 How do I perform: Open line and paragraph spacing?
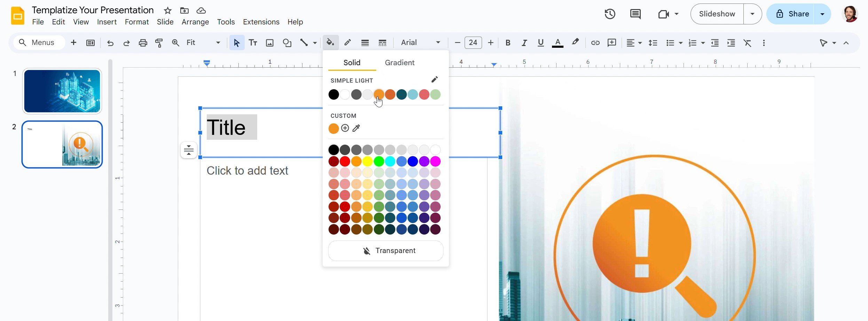tap(653, 43)
